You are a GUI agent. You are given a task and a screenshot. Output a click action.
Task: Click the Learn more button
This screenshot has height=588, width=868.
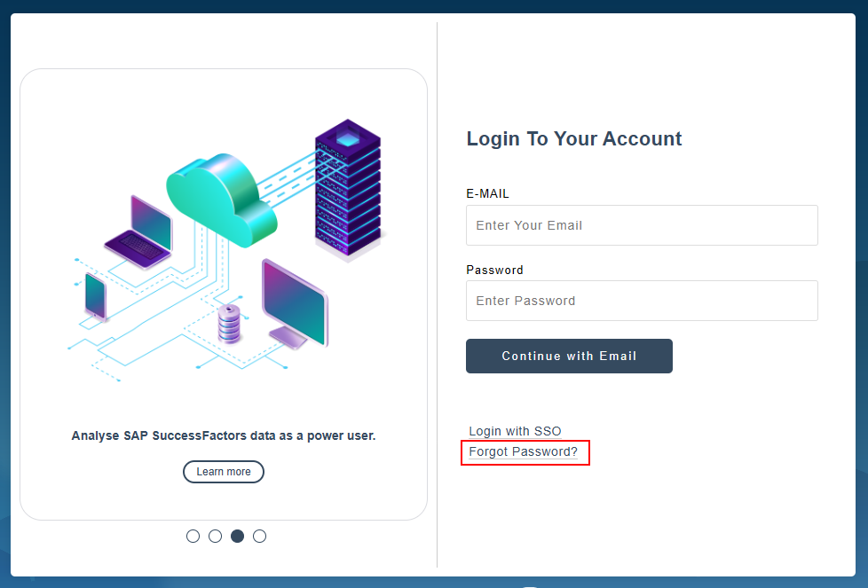(223, 471)
